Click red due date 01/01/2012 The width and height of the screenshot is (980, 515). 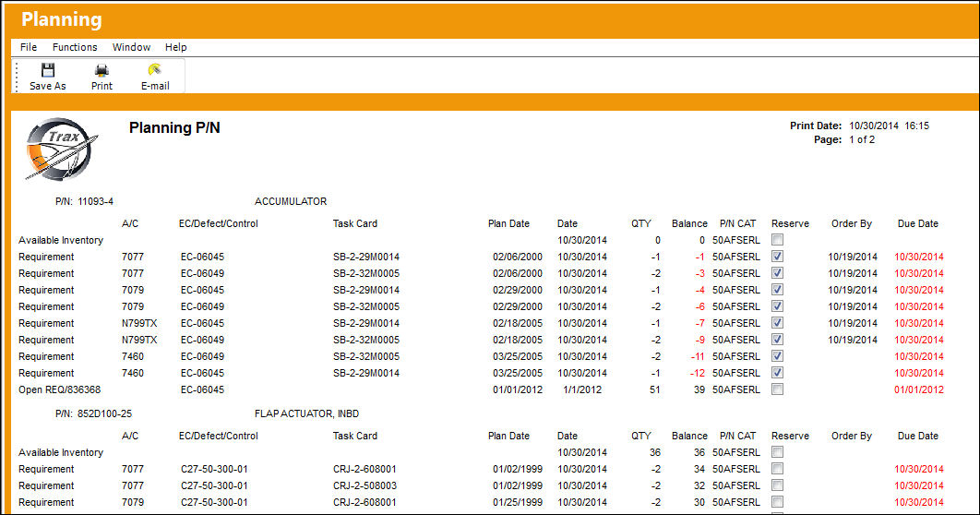point(919,390)
